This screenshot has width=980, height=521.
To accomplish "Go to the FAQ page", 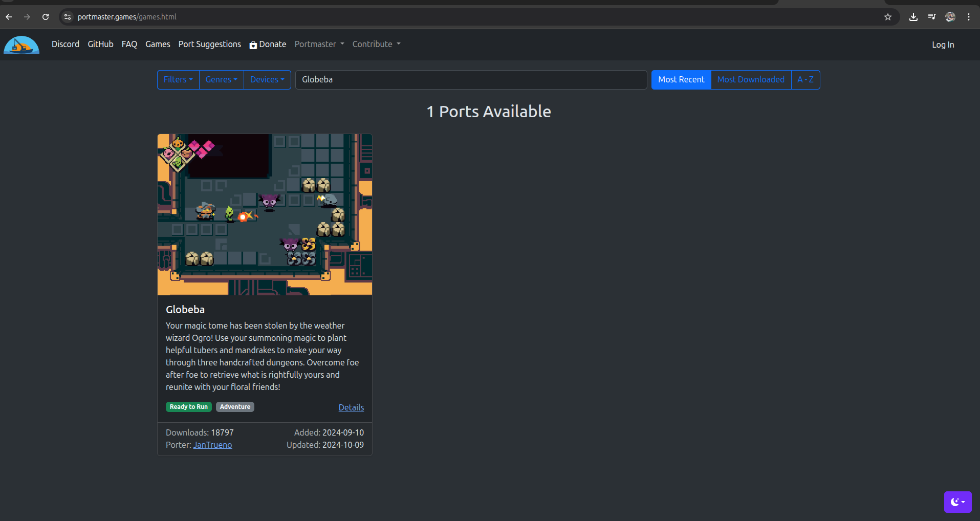I will [x=129, y=45].
